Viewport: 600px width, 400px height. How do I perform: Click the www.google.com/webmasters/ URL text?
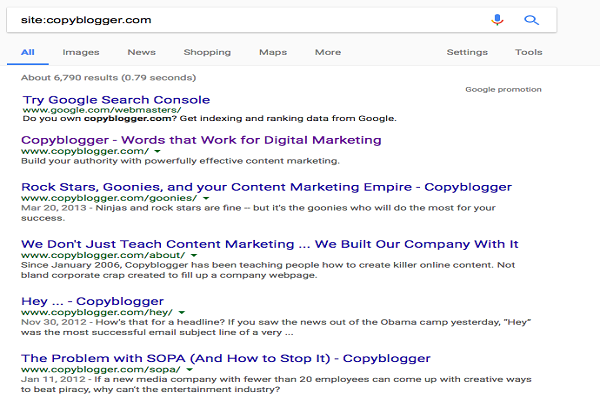(102, 110)
